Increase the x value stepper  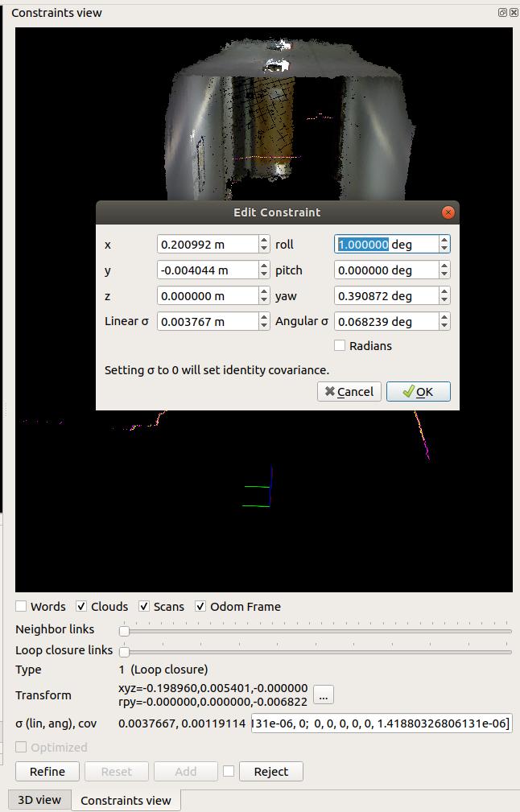coord(264,240)
